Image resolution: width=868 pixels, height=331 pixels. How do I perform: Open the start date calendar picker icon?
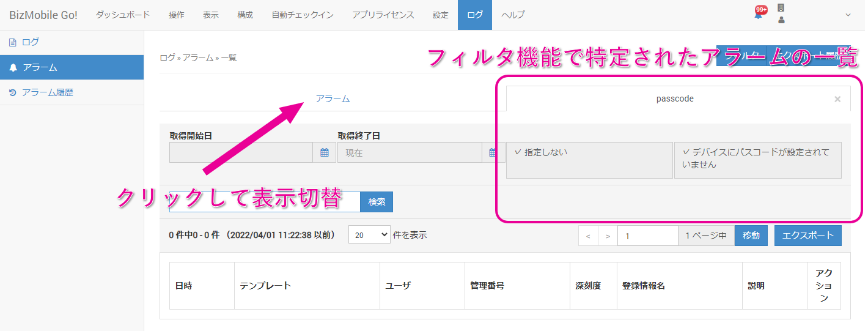point(324,153)
